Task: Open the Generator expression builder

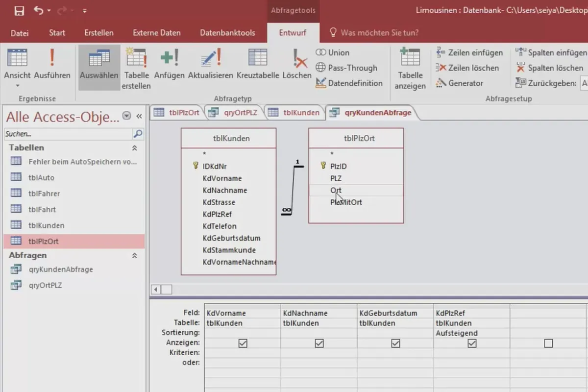Action: click(460, 83)
